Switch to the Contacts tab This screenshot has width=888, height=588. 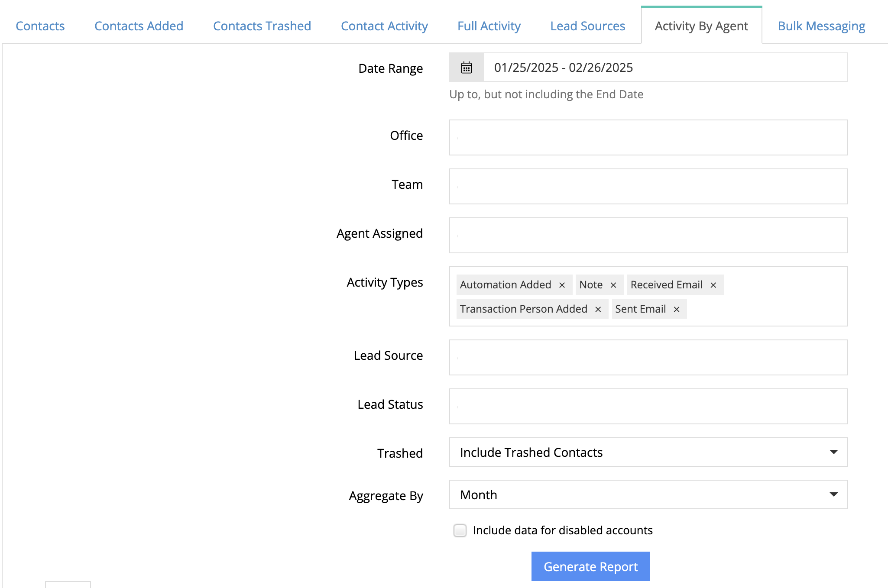pos(40,26)
